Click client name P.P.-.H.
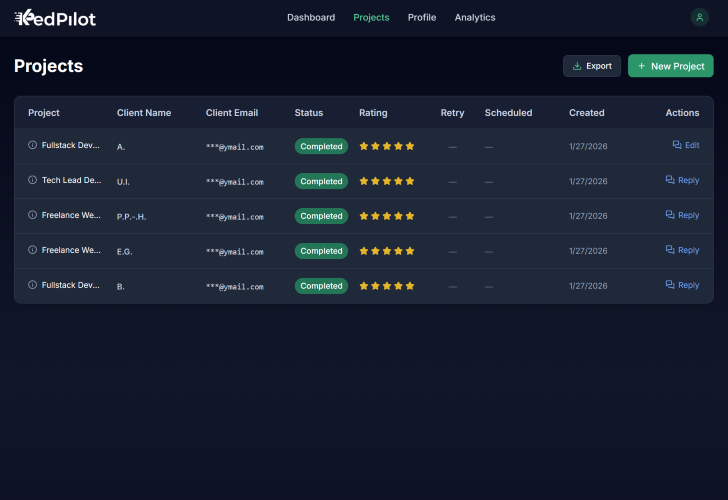 click(x=131, y=217)
